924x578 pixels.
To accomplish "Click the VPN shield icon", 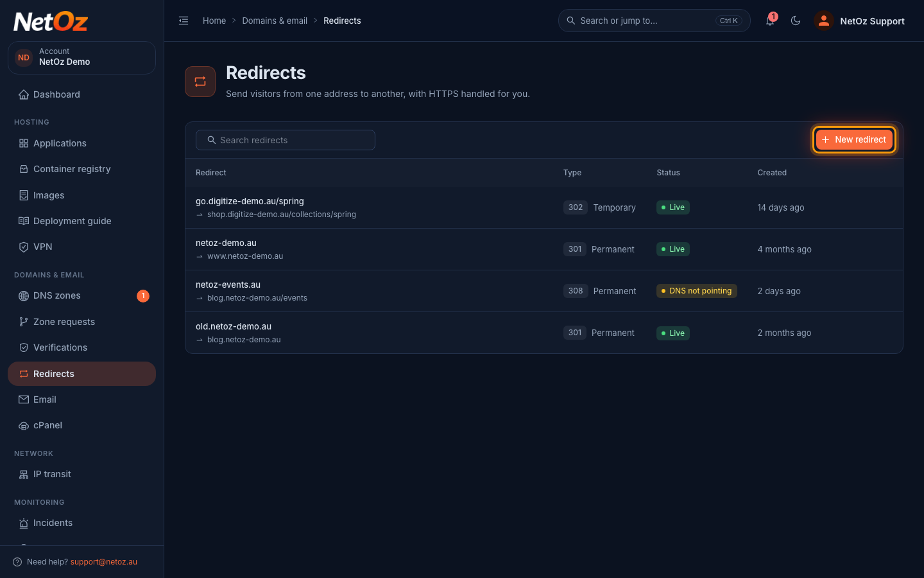I will (24, 247).
